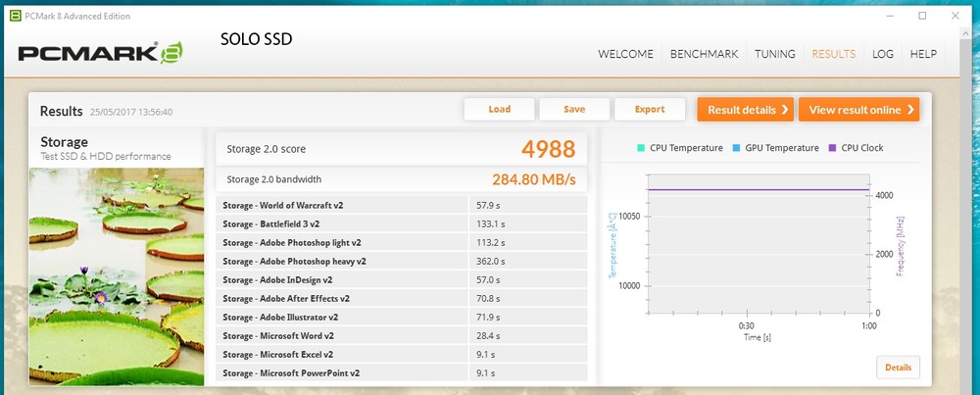The height and width of the screenshot is (395, 980).
Task: Click the chart Details button
Action: [x=898, y=368]
